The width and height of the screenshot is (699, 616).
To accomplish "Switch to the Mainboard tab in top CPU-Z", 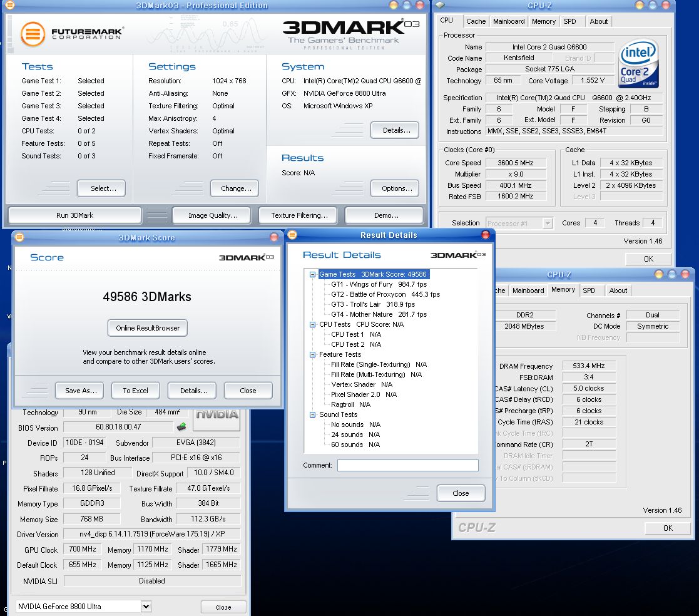I will [509, 21].
